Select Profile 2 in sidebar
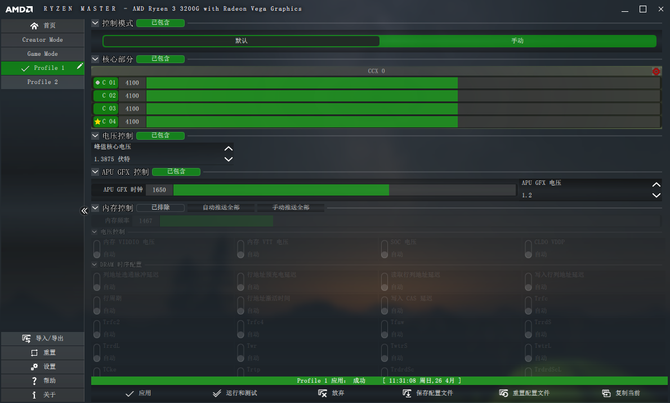This screenshot has width=670, height=403. 40,82
